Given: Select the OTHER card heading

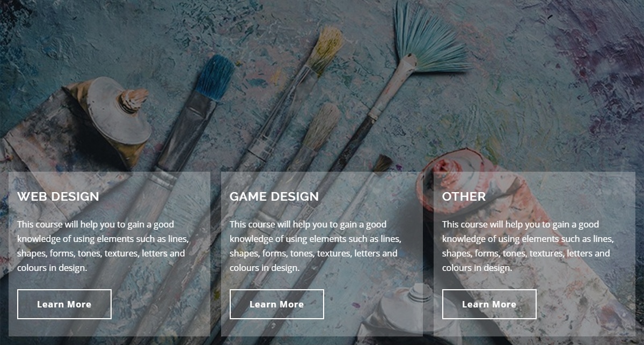Looking at the screenshot, I should click(x=464, y=196).
